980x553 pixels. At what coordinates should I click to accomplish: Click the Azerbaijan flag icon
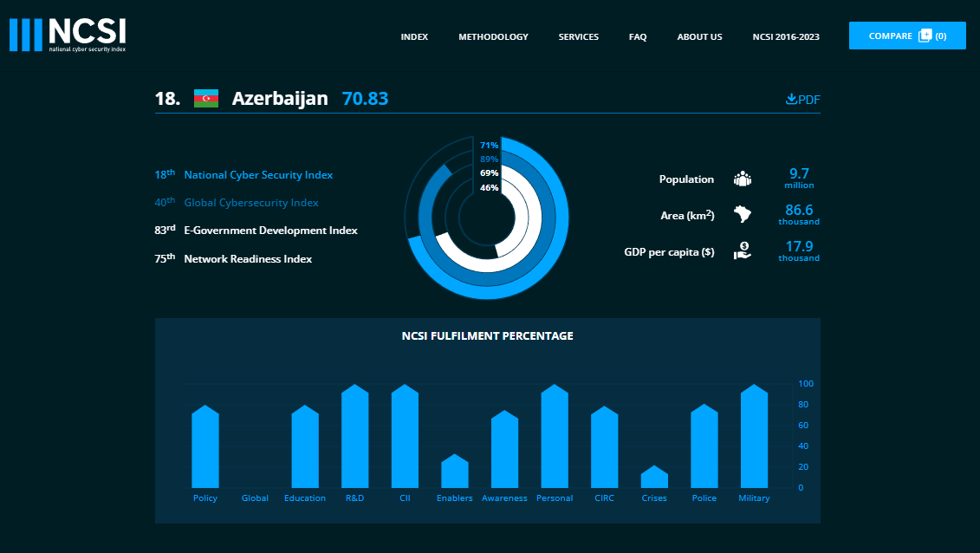206,99
